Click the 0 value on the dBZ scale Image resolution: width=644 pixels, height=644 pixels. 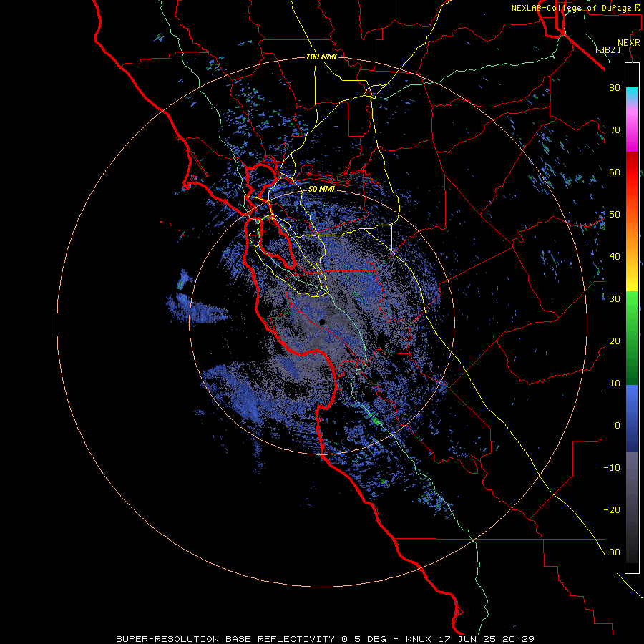tap(618, 426)
